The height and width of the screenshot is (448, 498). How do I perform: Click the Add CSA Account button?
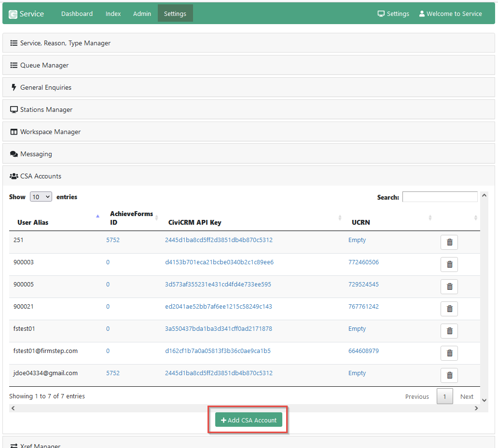click(x=249, y=420)
